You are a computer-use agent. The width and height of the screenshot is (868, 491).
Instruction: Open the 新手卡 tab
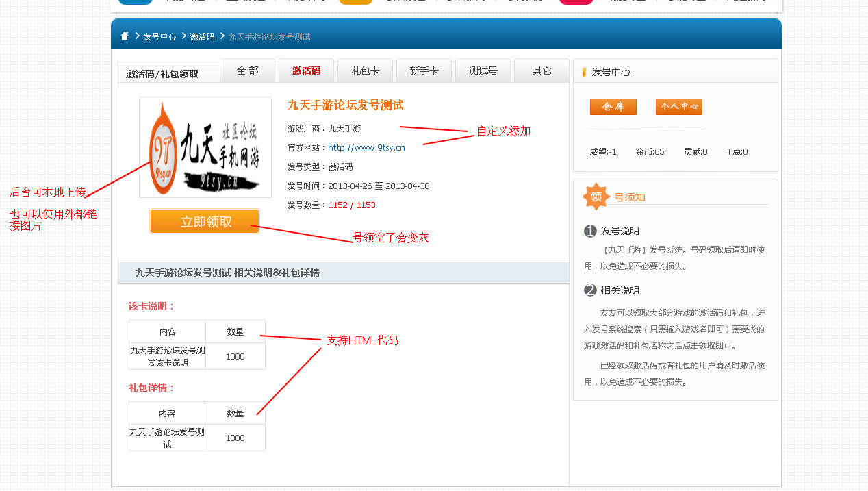coord(424,71)
